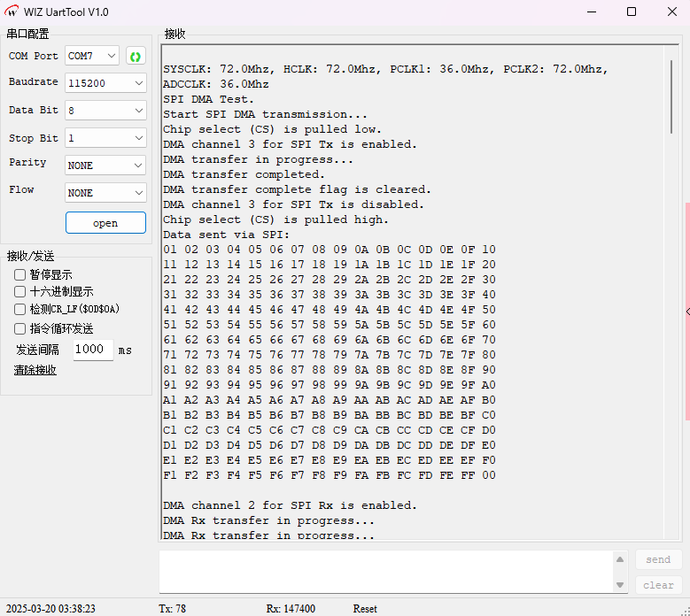Maximize the WIZ UartTool window
This screenshot has width=690, height=616.
632,12
